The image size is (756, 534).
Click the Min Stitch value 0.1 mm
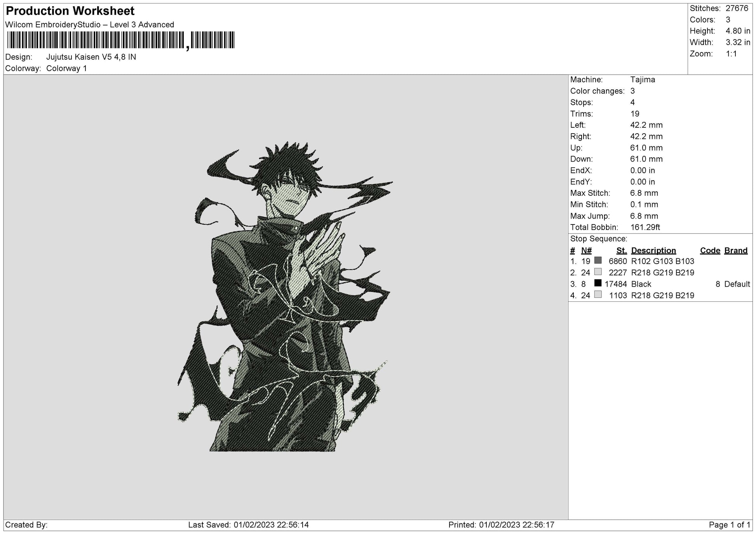click(644, 205)
